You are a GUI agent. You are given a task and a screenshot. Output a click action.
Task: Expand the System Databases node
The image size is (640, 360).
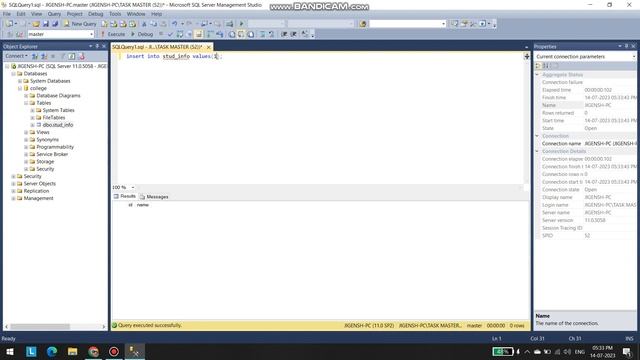pyautogui.click(x=20, y=81)
